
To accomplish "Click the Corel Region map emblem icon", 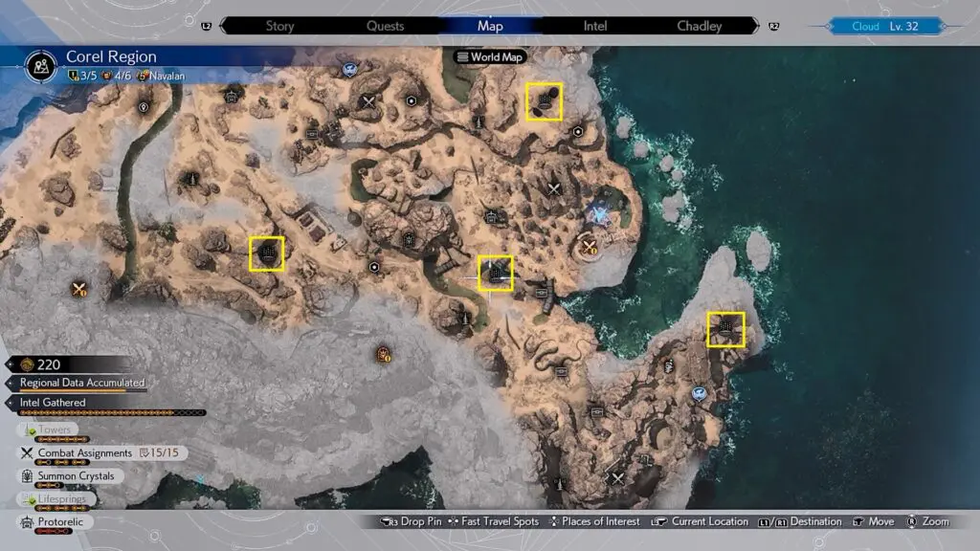I will point(42,65).
